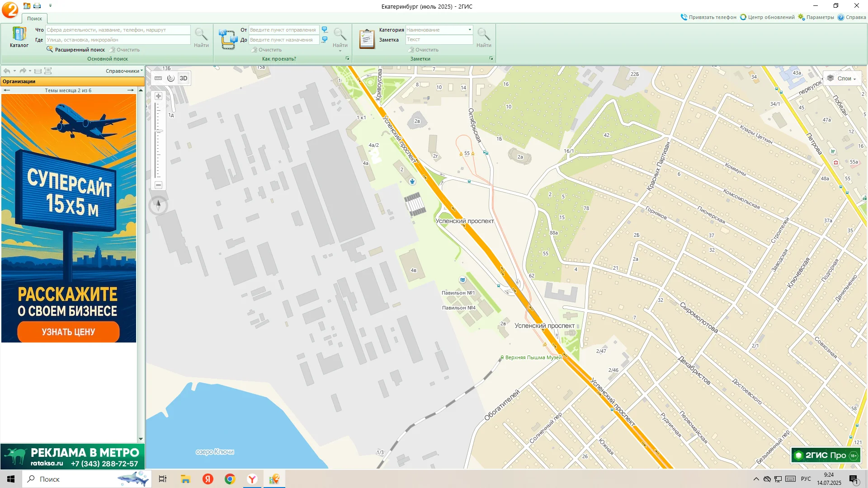The image size is (868, 488).
Task: Click Очистить in the Заметки group
Action: click(x=424, y=50)
